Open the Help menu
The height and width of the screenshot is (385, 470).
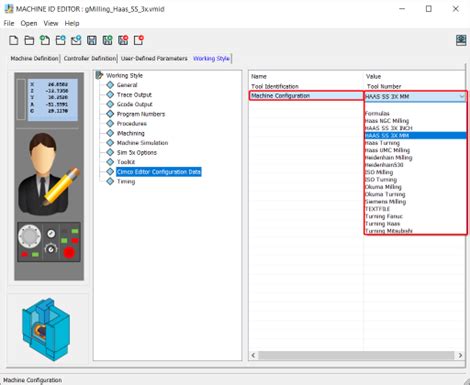point(72,23)
